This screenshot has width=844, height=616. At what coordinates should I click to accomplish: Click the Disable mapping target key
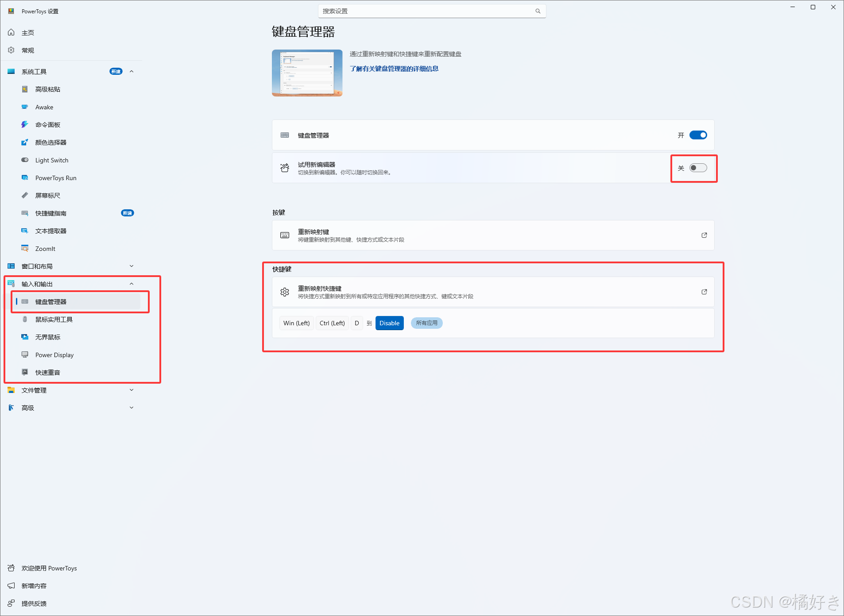[389, 323]
